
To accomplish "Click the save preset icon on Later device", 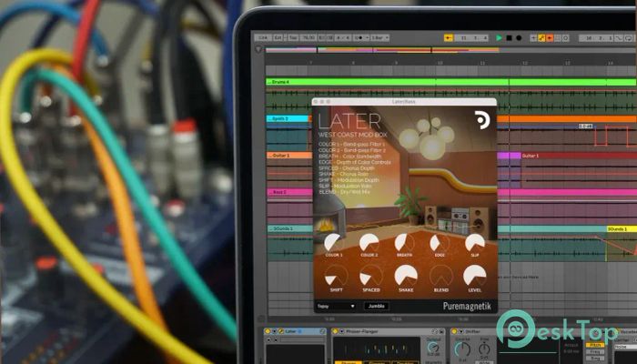I will [x=322, y=331].
